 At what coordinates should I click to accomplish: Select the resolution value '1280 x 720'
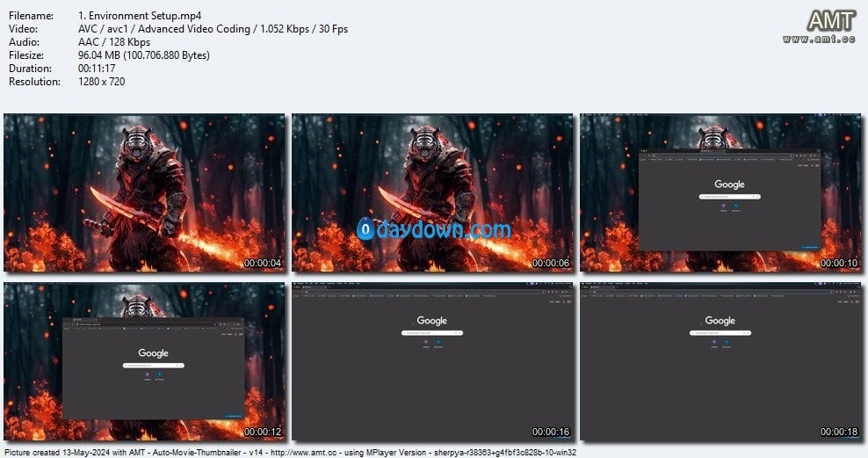[102, 82]
